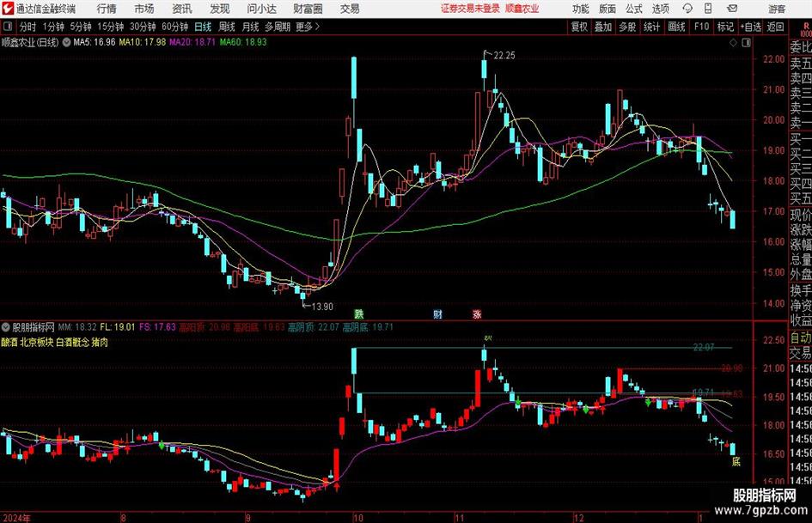Click the 标记 toolbar button
812x523 pixels.
pos(725,27)
